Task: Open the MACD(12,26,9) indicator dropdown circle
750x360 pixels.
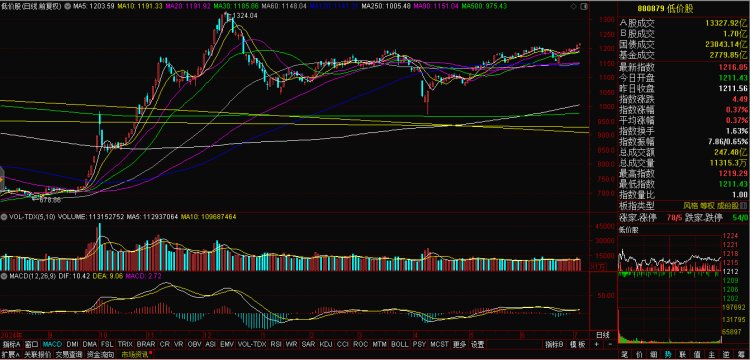Action: pos(4,276)
